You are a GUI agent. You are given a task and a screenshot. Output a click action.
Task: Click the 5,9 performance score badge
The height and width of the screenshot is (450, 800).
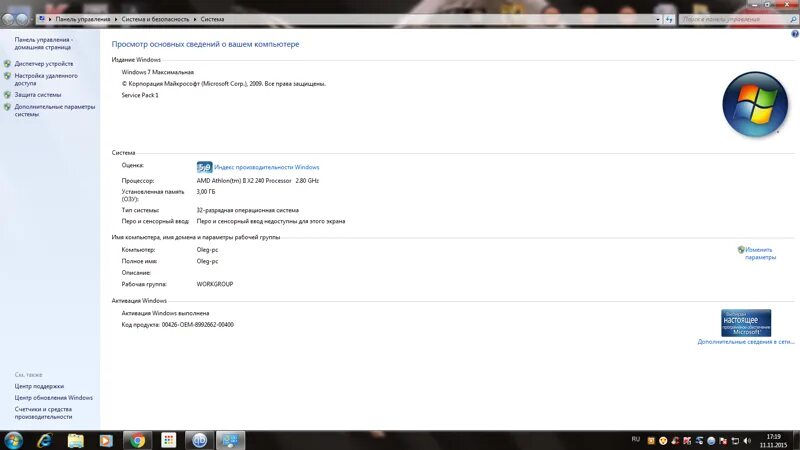tap(204, 167)
